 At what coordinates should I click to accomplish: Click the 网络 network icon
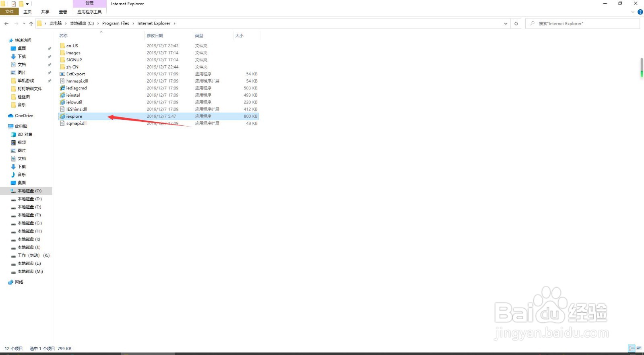10,282
